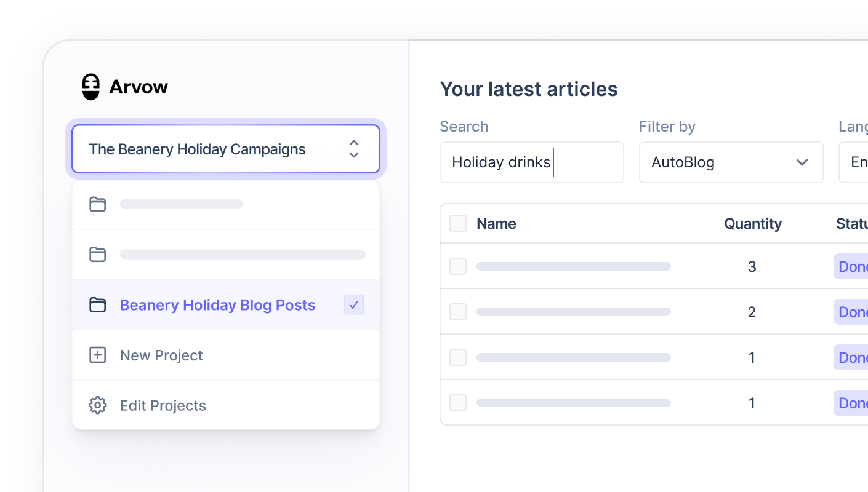The width and height of the screenshot is (868, 492).
Task: Click the New Project plus icon
Action: (x=97, y=355)
